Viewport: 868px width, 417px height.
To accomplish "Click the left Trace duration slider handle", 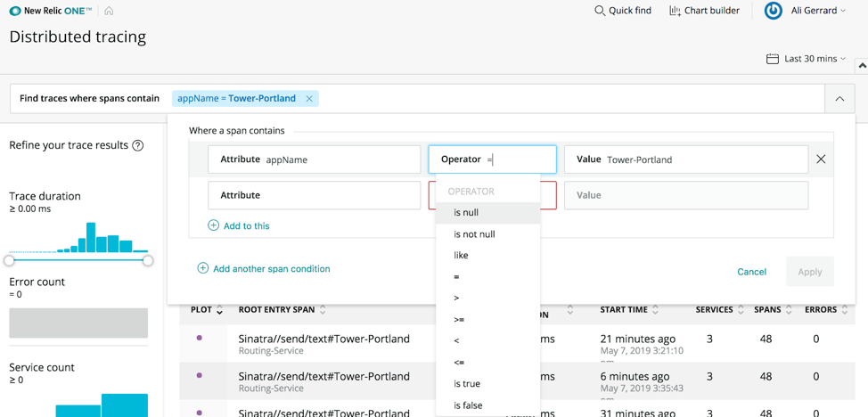I will [x=9, y=260].
